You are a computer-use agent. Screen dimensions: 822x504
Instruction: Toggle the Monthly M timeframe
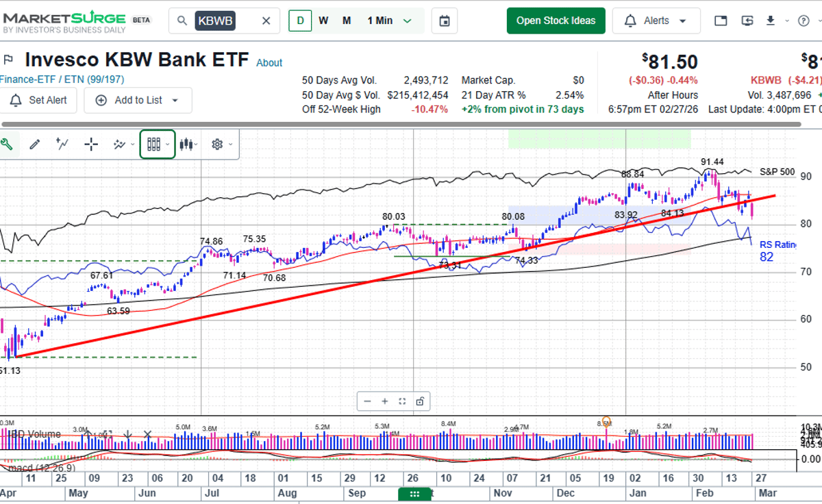coord(346,21)
